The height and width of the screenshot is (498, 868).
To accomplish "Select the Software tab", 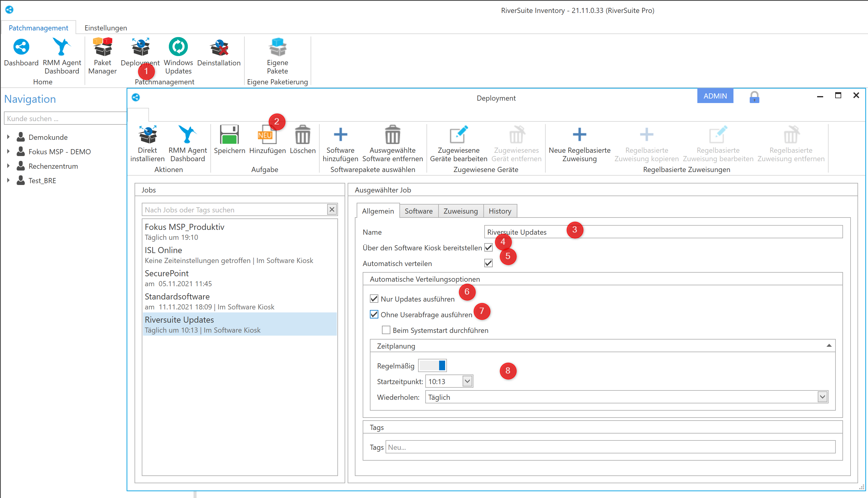I will [418, 211].
